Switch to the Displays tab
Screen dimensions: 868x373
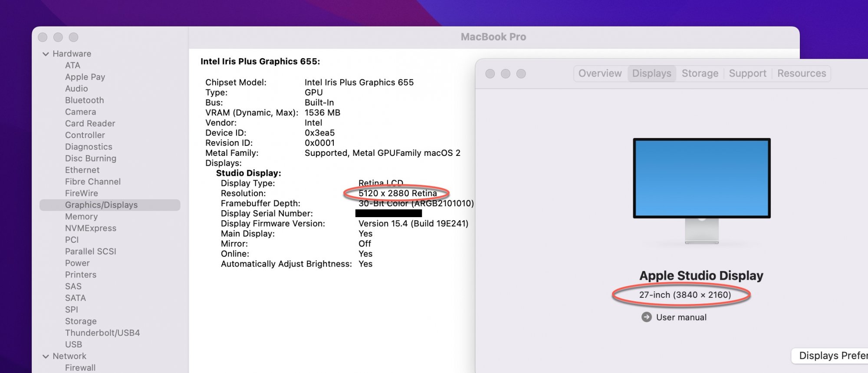651,73
